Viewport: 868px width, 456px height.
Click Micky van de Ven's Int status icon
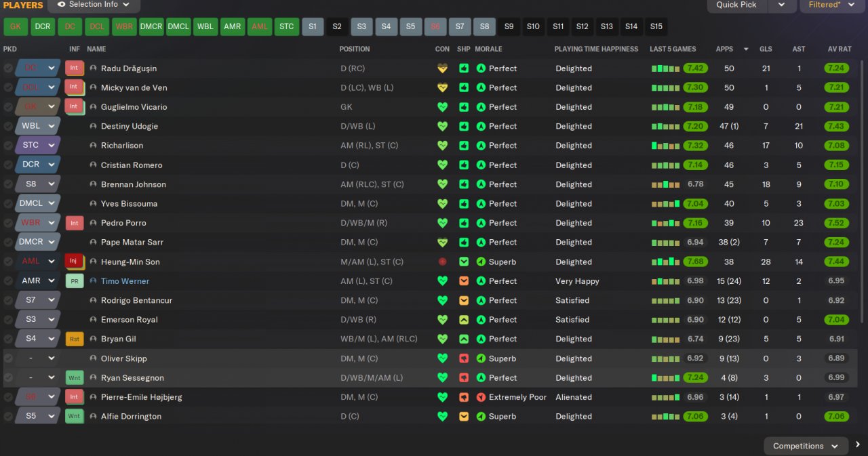coord(74,87)
